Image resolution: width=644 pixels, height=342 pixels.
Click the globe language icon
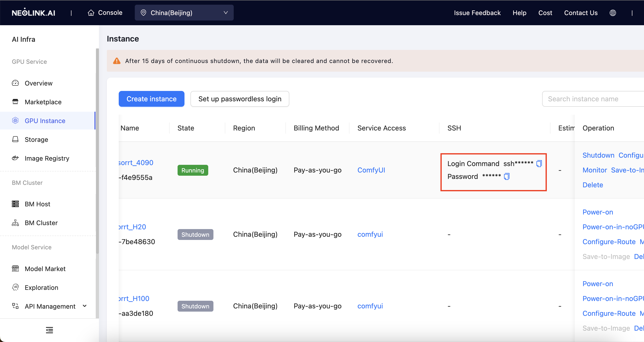tap(613, 13)
